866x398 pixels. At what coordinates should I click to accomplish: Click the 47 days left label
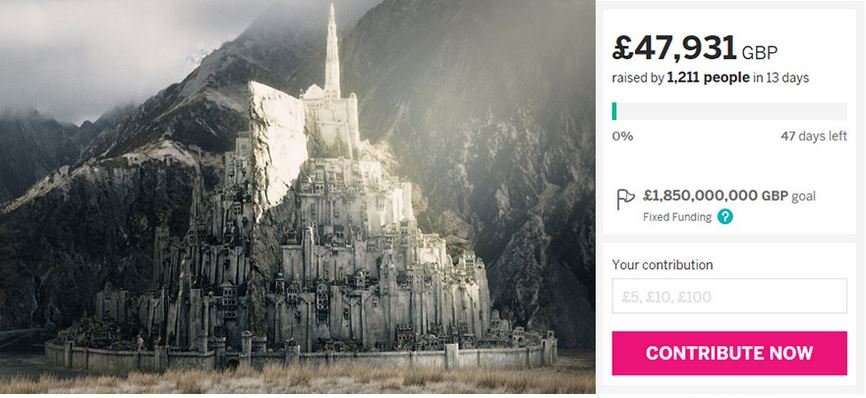click(814, 136)
